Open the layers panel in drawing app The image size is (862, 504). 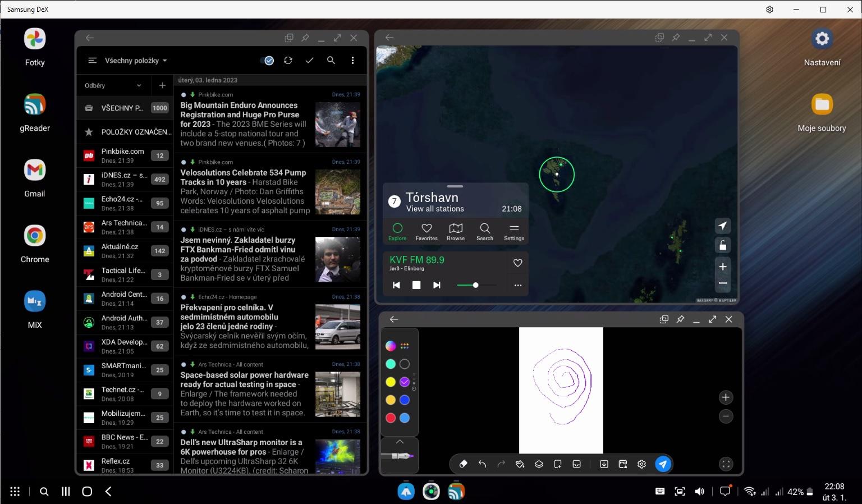point(539,464)
